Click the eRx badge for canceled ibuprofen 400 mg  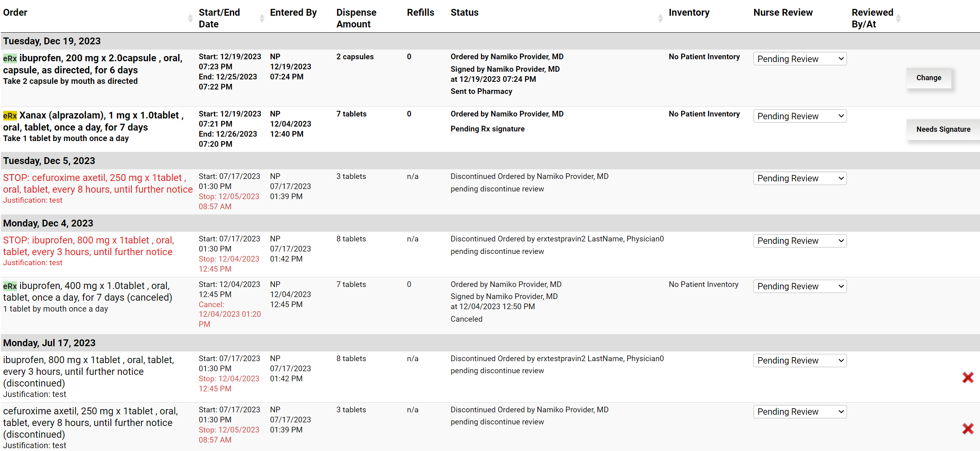(x=10, y=286)
